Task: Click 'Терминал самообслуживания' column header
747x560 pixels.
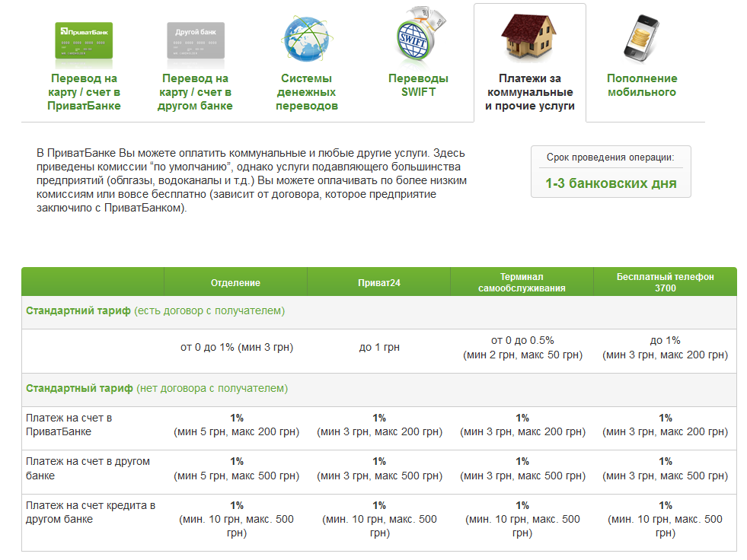Action: tap(522, 282)
